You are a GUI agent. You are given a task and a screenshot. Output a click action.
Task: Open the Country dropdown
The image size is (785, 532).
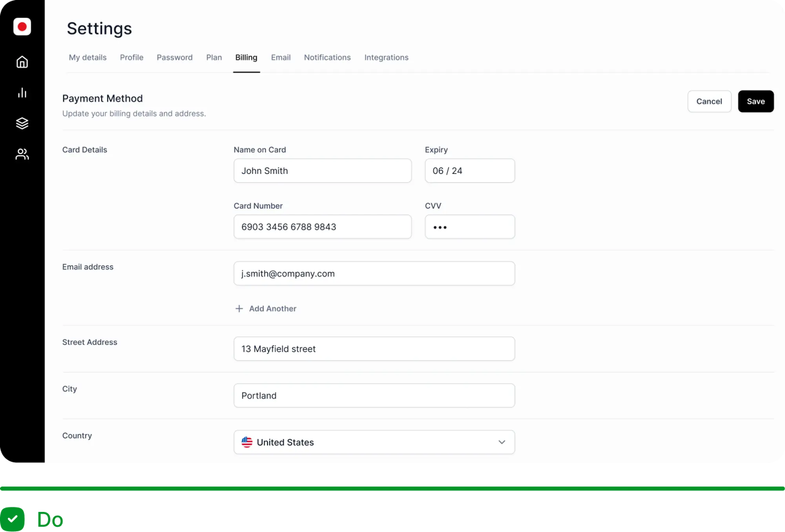374,442
